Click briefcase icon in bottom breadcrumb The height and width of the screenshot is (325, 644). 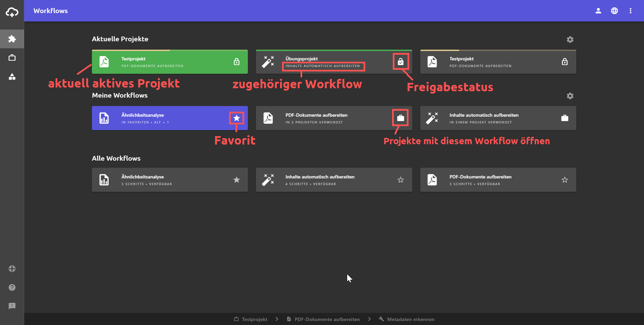(236, 319)
